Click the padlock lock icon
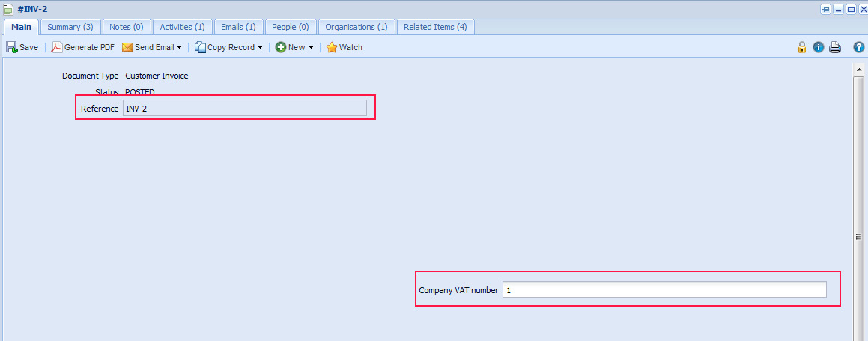 click(801, 48)
